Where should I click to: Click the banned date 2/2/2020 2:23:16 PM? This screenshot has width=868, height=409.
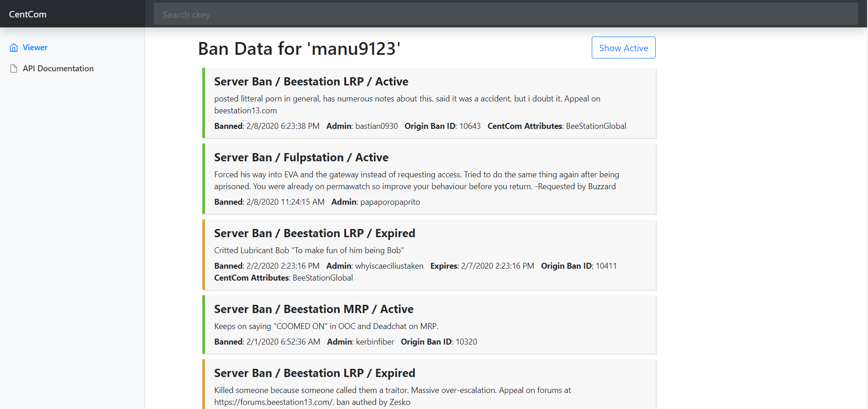(283, 266)
